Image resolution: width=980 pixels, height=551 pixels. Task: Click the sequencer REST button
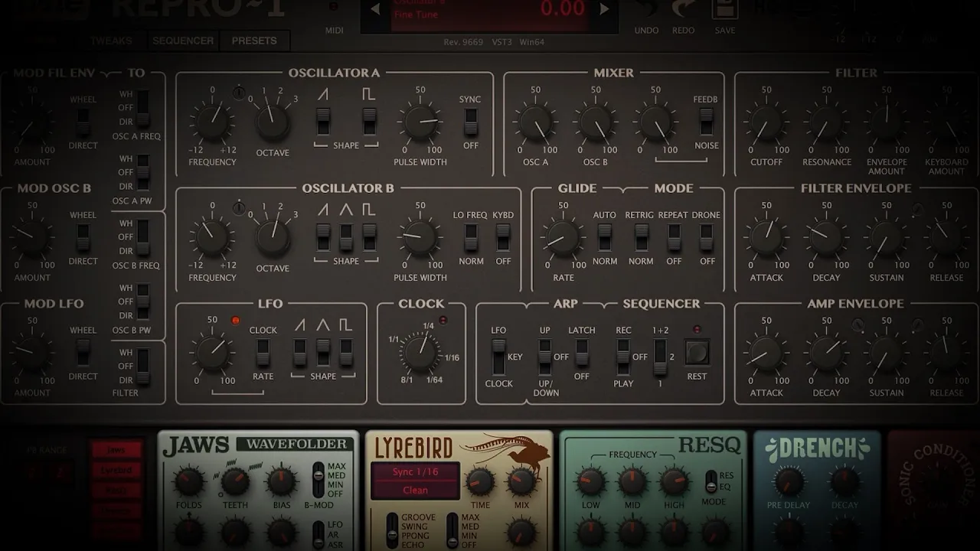click(x=697, y=352)
